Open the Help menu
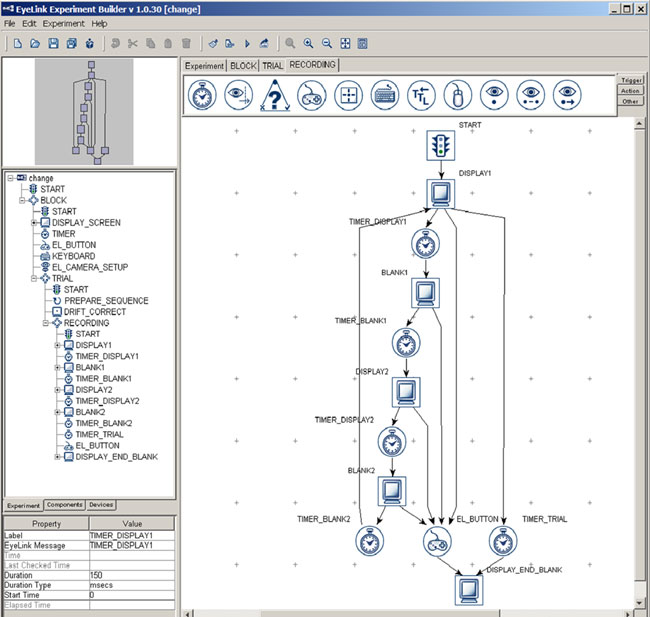This screenshot has width=650, height=617. pyautogui.click(x=99, y=24)
